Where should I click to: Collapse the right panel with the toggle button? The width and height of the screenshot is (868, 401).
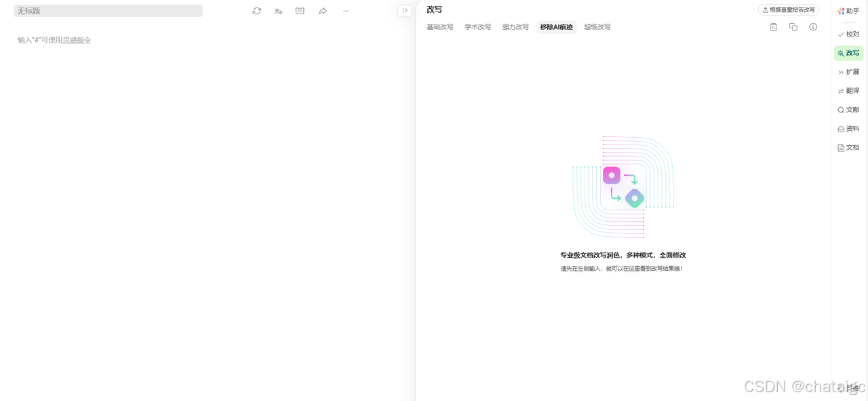[x=405, y=10]
